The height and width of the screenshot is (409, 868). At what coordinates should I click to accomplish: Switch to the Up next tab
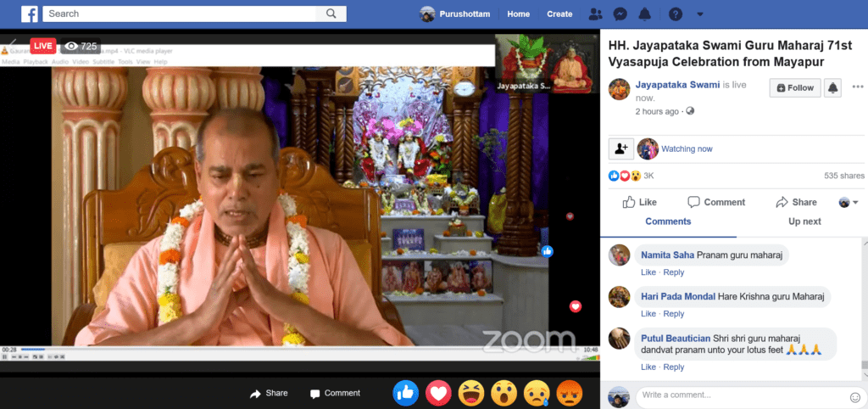tap(804, 221)
